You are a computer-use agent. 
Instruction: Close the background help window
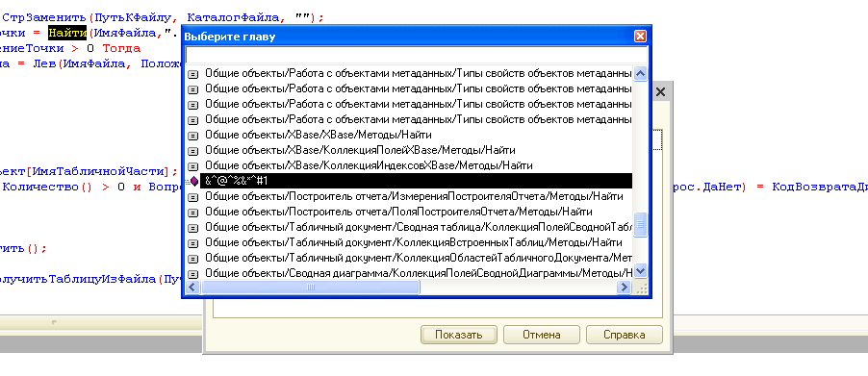[660, 92]
